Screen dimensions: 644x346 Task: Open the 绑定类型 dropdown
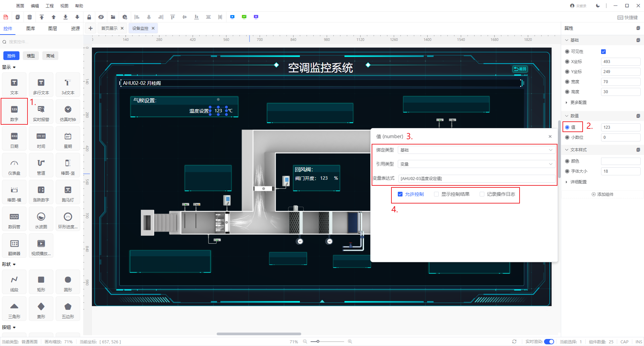pyautogui.click(x=476, y=150)
